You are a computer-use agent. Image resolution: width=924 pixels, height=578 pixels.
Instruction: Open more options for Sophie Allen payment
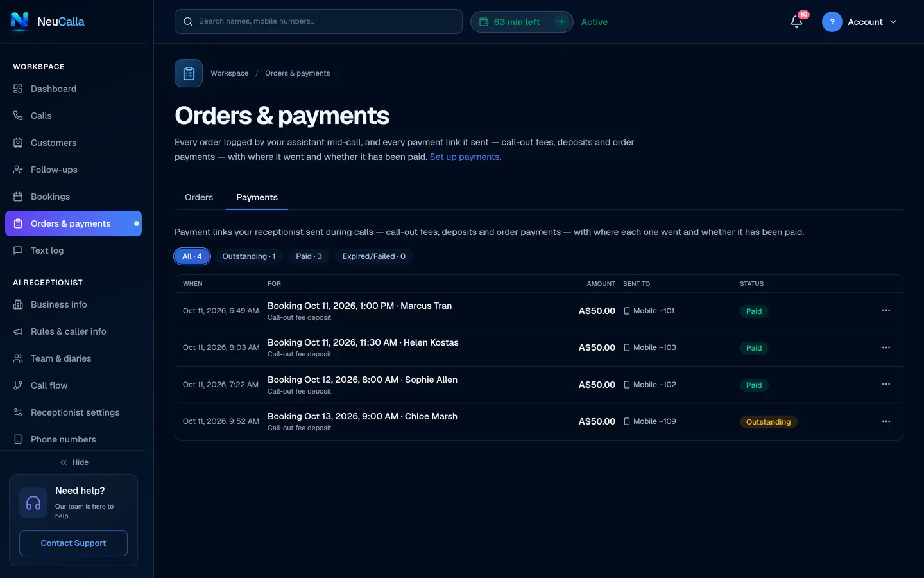point(886,384)
